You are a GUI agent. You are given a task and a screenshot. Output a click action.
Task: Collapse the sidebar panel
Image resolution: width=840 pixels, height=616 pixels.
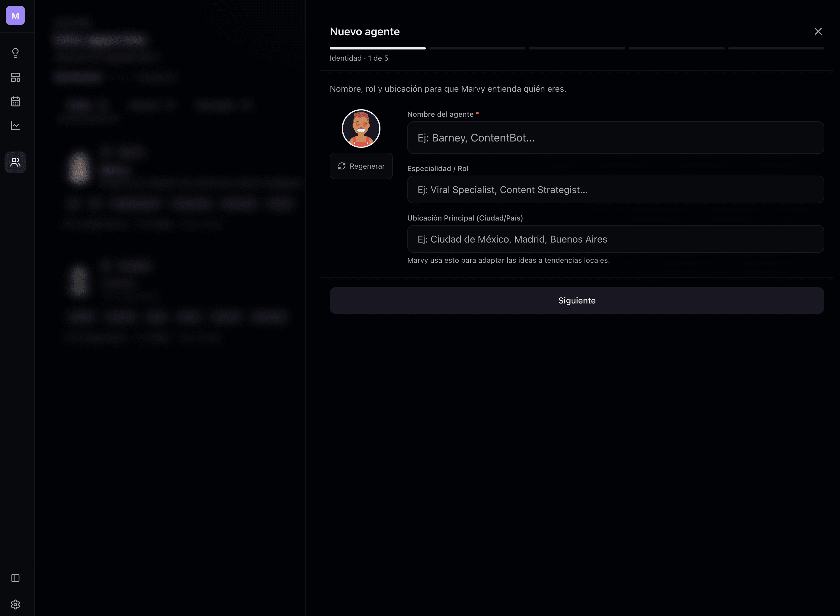15,578
